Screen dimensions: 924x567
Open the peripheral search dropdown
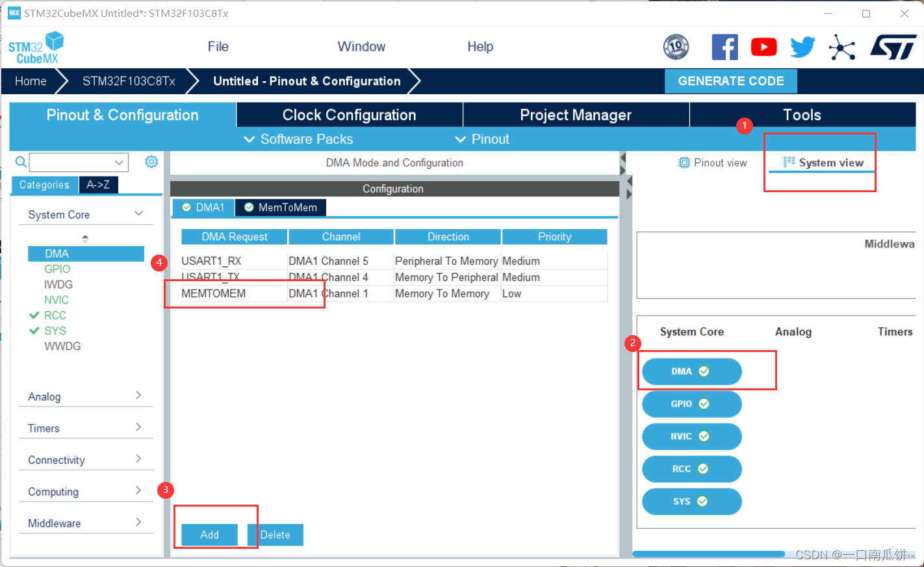pyautogui.click(x=119, y=162)
